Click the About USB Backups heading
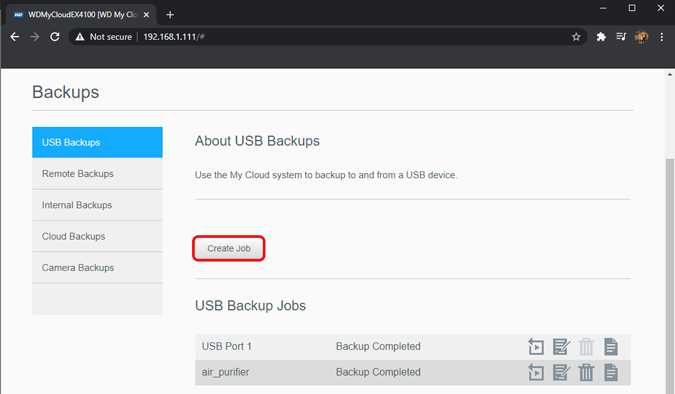The width and height of the screenshot is (675, 394). 257,141
